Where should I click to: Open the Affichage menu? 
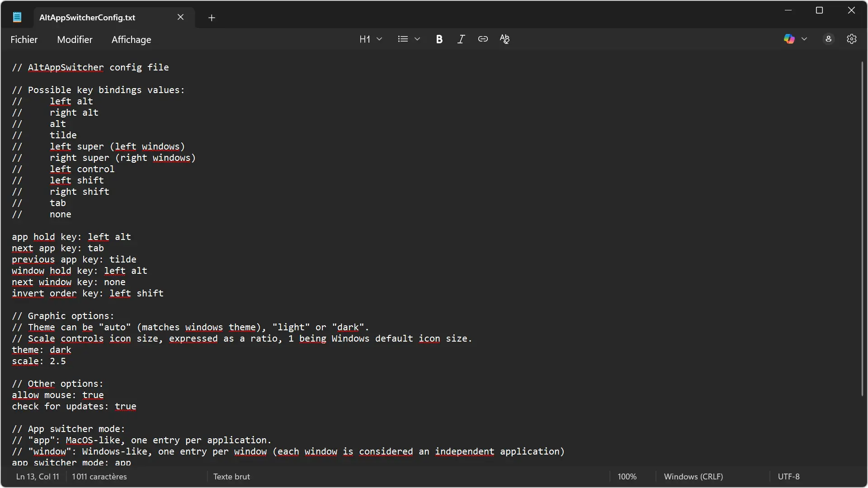click(131, 39)
